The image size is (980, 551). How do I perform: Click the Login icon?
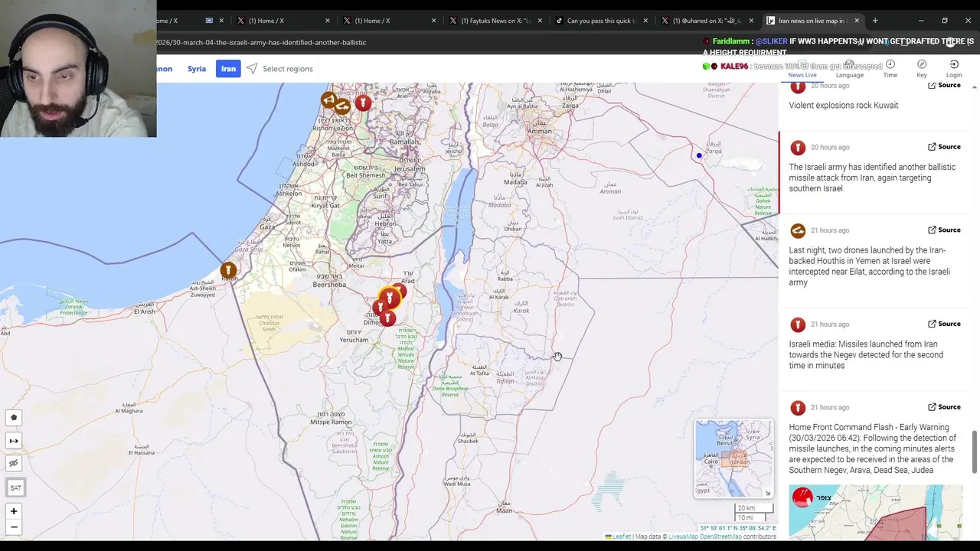coord(954,69)
